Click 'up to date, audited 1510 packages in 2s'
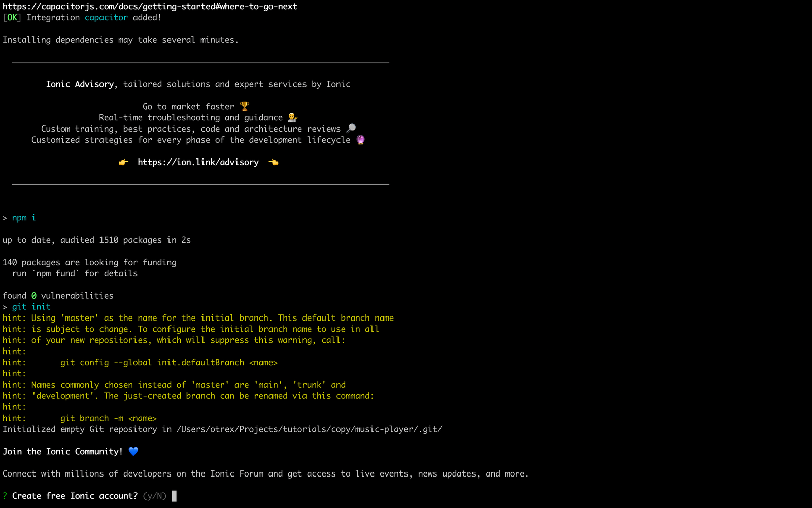Screen dimensions: 812x508 (96, 240)
